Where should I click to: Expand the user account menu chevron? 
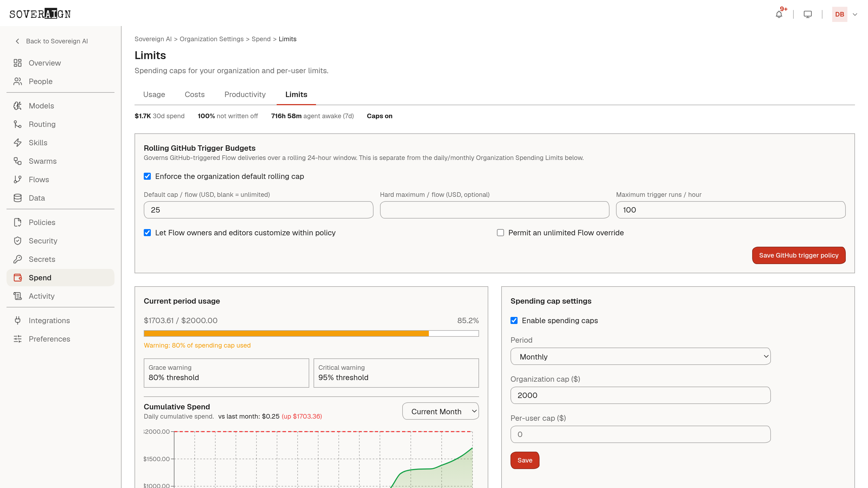pyautogui.click(x=855, y=14)
